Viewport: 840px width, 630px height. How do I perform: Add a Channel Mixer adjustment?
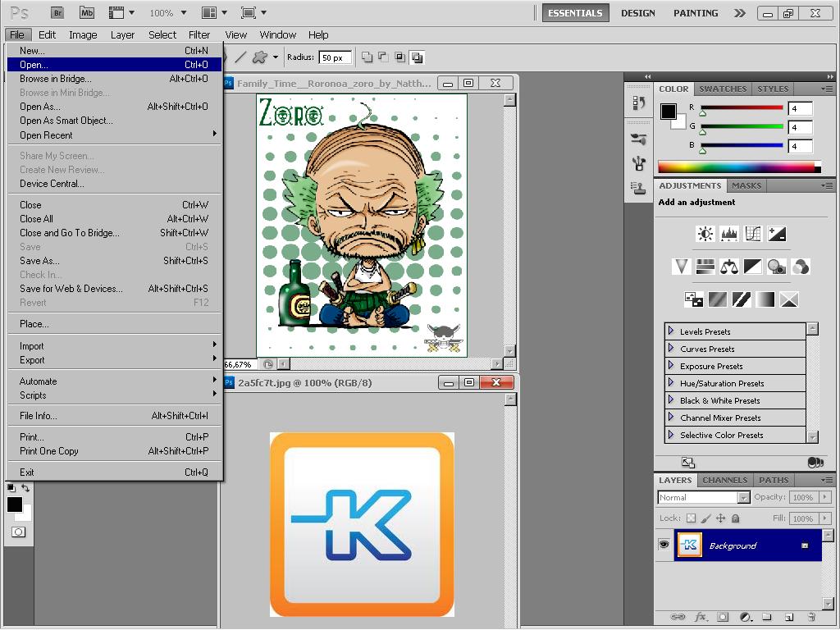coord(801,267)
